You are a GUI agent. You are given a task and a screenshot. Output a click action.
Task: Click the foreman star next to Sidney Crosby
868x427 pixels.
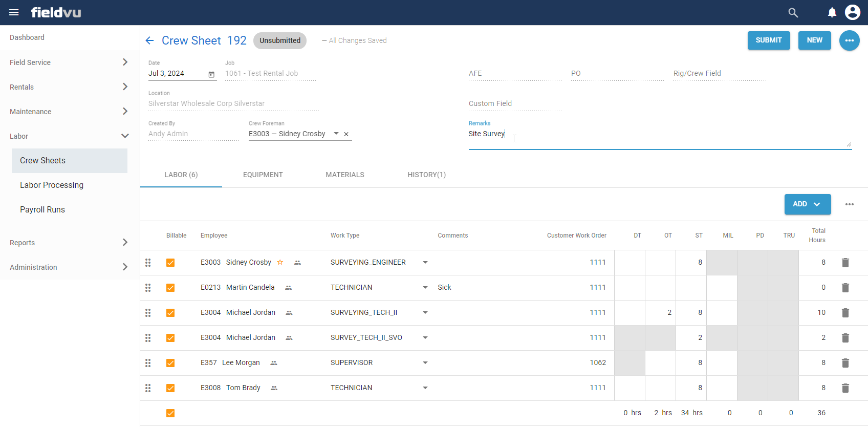pyautogui.click(x=280, y=263)
